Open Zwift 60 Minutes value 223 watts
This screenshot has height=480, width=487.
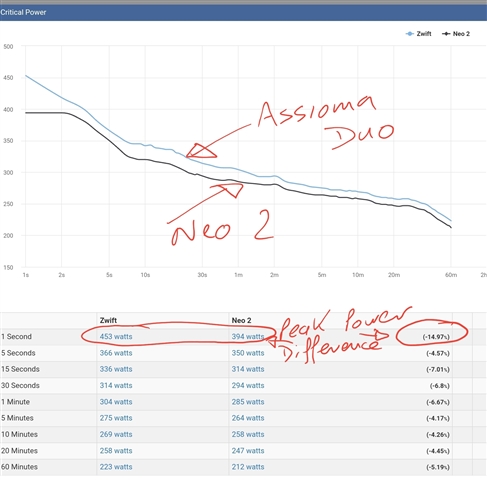116,467
